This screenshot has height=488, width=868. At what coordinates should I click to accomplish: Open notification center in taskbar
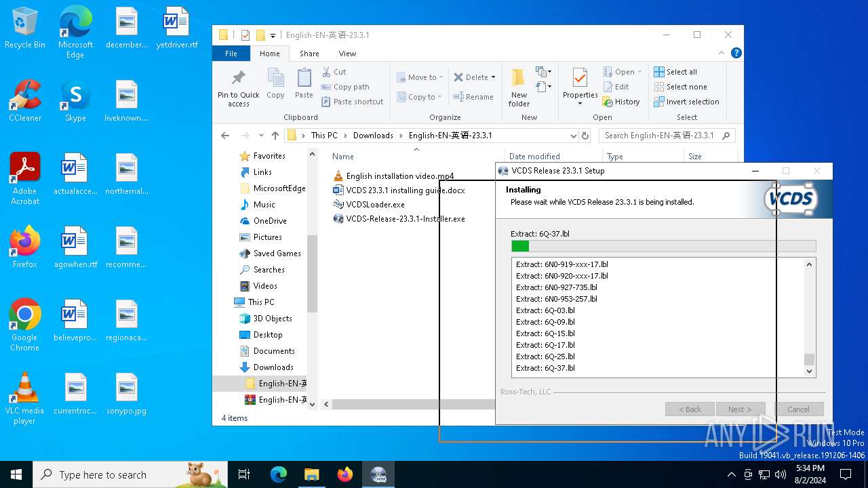846,474
